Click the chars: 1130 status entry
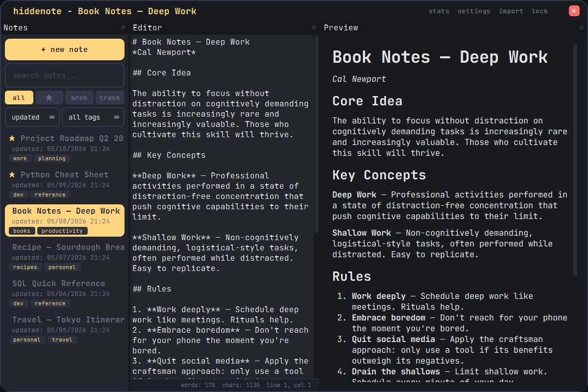The height and width of the screenshot is (392, 588). click(x=241, y=385)
